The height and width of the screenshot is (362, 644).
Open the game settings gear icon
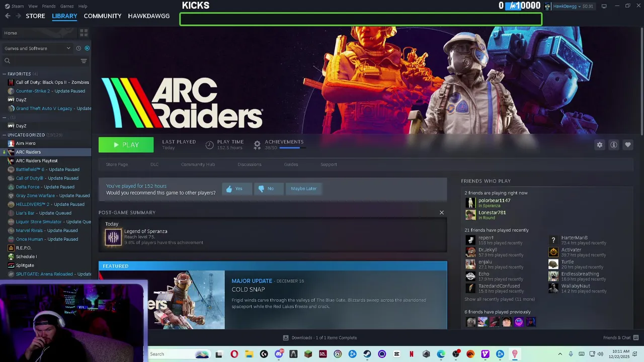[x=599, y=145]
